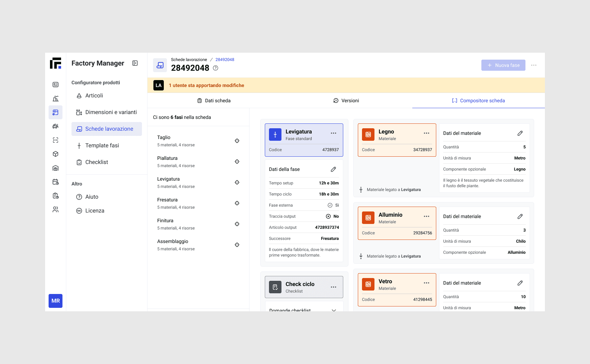Open Dimensioni e varianti menu item

pyautogui.click(x=107, y=112)
